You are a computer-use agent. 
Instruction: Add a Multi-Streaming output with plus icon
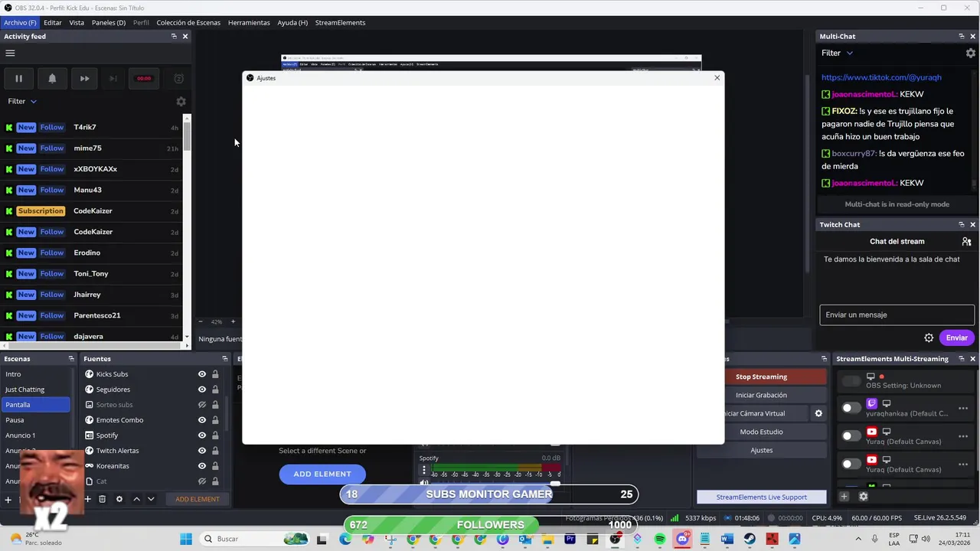tap(844, 497)
